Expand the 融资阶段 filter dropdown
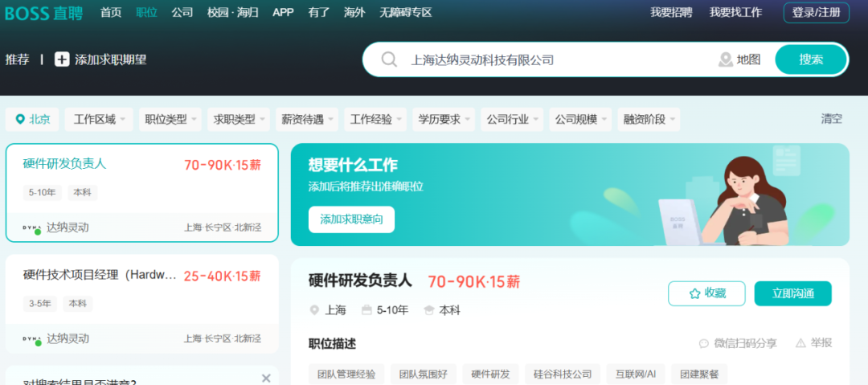 [x=649, y=119]
